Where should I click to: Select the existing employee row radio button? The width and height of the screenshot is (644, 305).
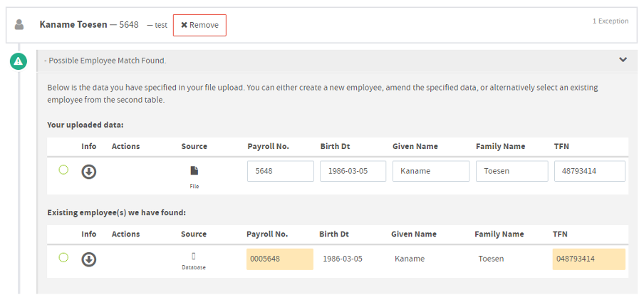click(63, 258)
